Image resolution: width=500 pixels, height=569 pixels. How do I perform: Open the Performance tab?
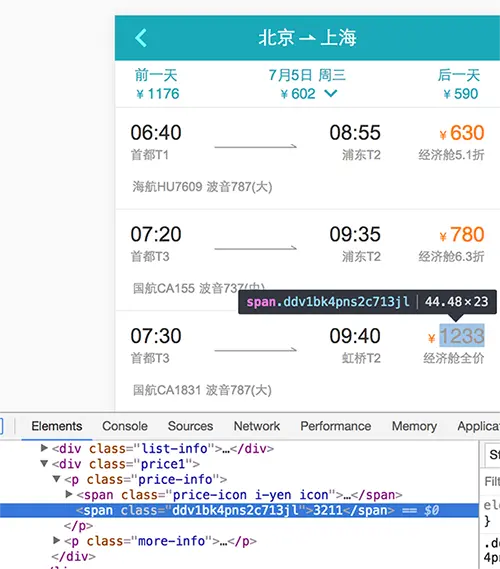pos(336,426)
